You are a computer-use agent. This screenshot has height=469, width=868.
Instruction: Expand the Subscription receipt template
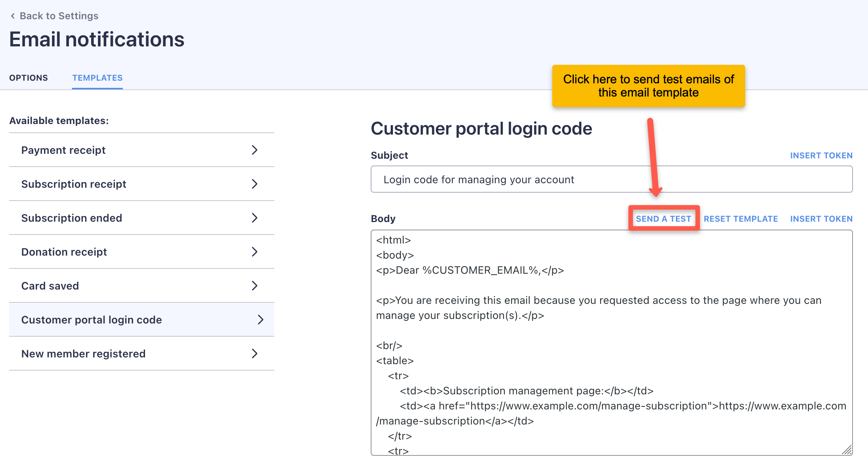pos(255,184)
